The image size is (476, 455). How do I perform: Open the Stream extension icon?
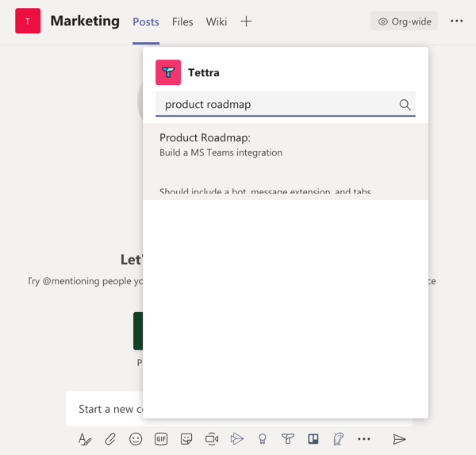[236, 439]
